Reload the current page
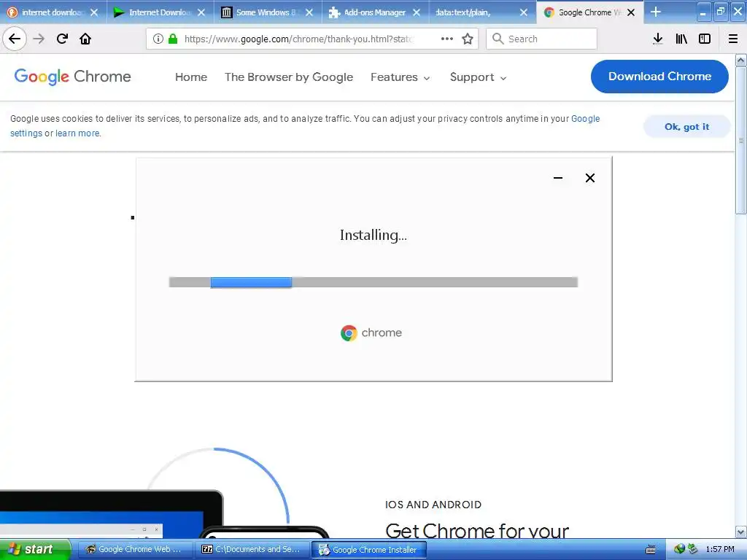 coord(62,39)
